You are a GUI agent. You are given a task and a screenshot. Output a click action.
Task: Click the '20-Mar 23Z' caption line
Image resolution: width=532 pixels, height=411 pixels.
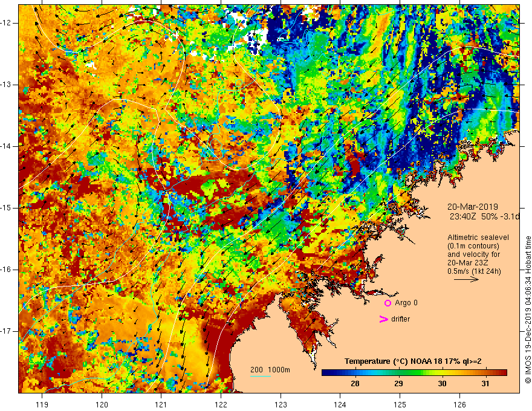(467, 263)
